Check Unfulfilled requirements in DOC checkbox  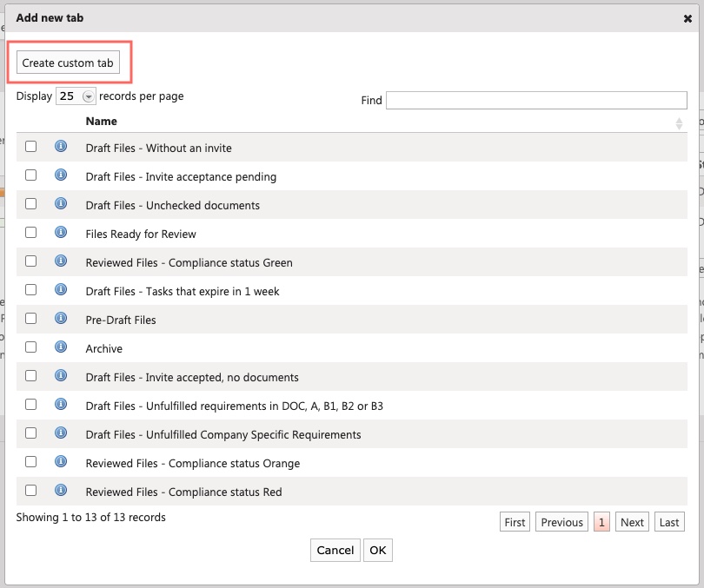31,405
